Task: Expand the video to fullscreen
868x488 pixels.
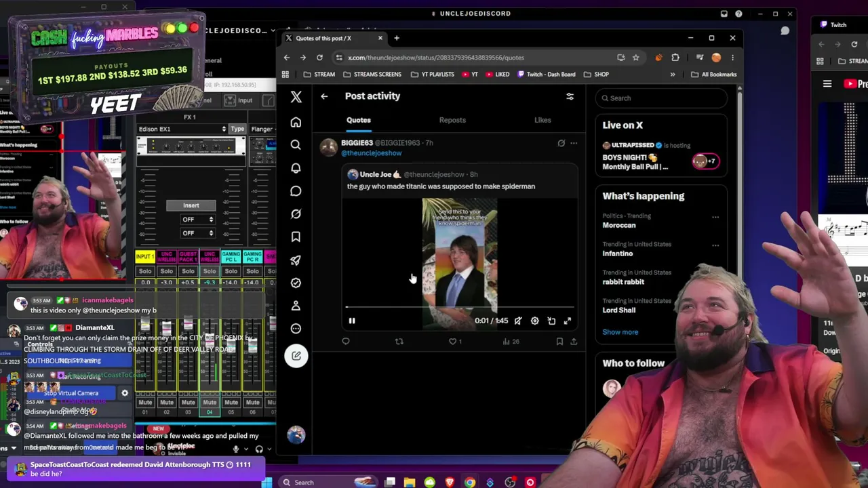Action: pyautogui.click(x=568, y=321)
